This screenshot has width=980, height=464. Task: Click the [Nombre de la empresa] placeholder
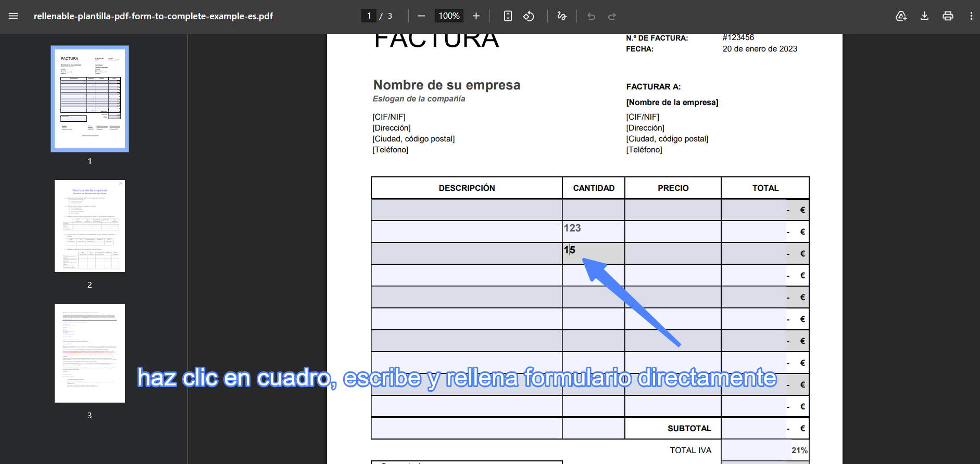(x=672, y=102)
